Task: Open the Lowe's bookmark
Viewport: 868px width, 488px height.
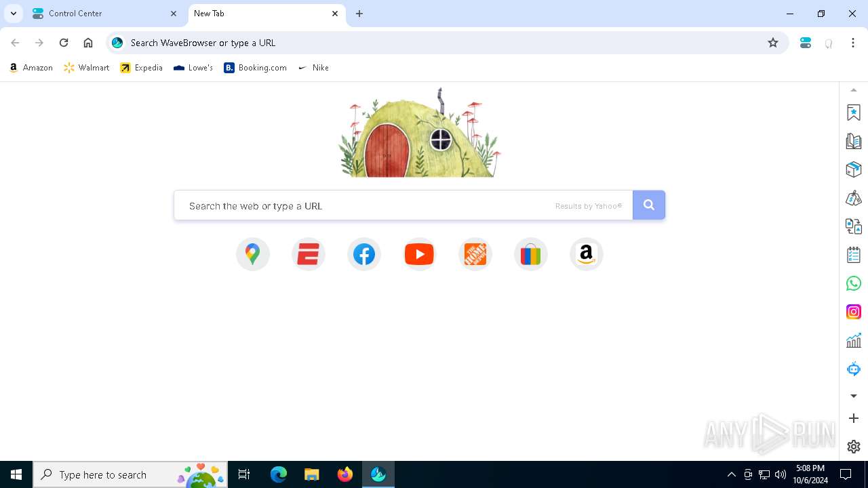Action: (x=193, y=68)
